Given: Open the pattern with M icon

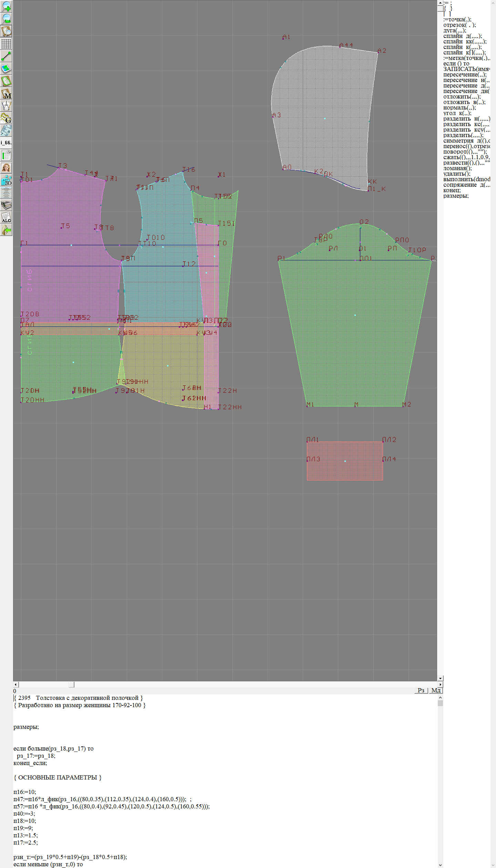Looking at the screenshot, I should click(6, 94).
